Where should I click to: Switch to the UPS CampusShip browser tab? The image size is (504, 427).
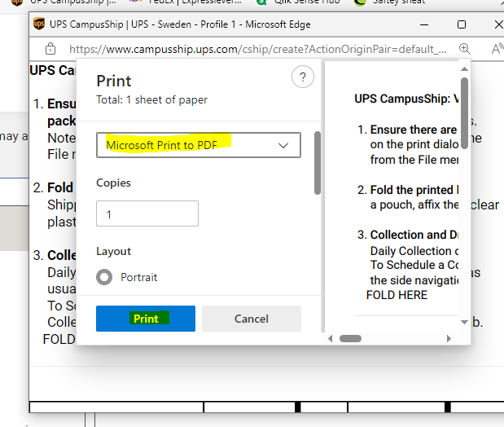tap(64, 2)
